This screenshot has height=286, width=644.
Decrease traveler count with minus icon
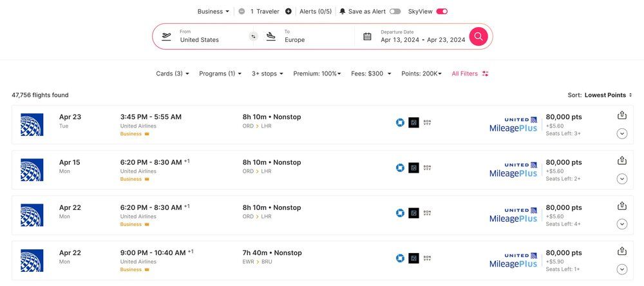pyautogui.click(x=241, y=11)
